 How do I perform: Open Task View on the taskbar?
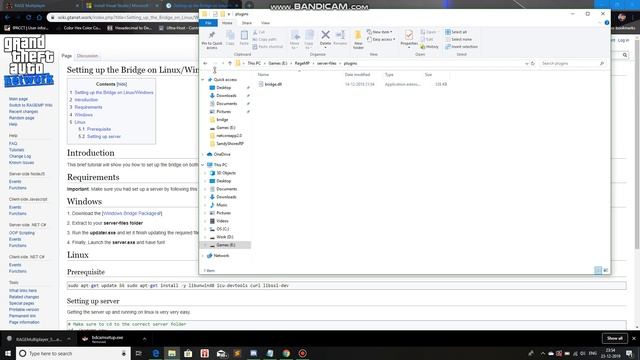(x=138, y=353)
